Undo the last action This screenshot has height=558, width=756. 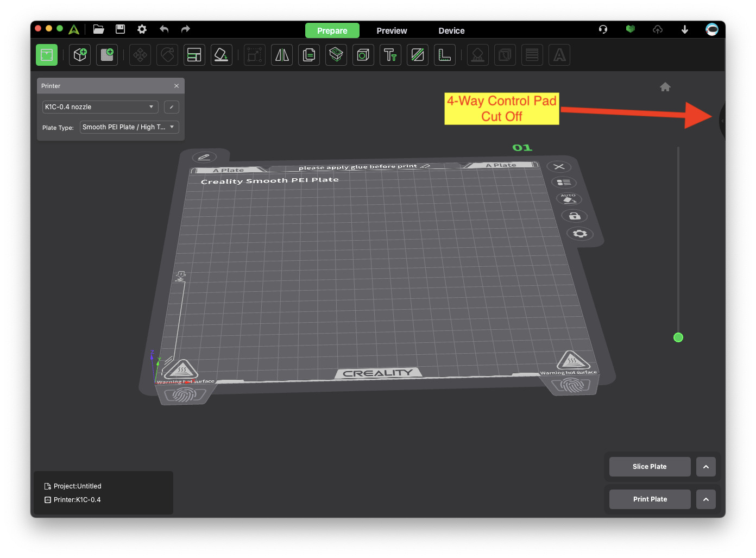(164, 29)
